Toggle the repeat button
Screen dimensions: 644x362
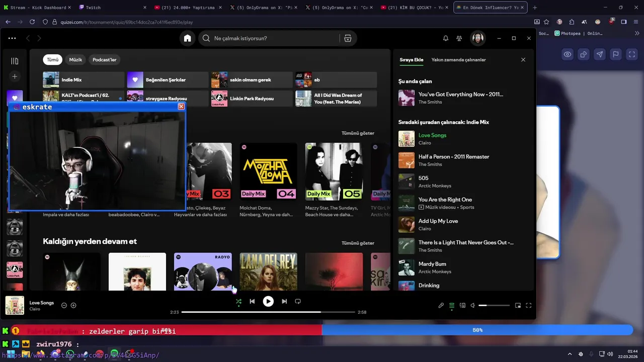298,301
